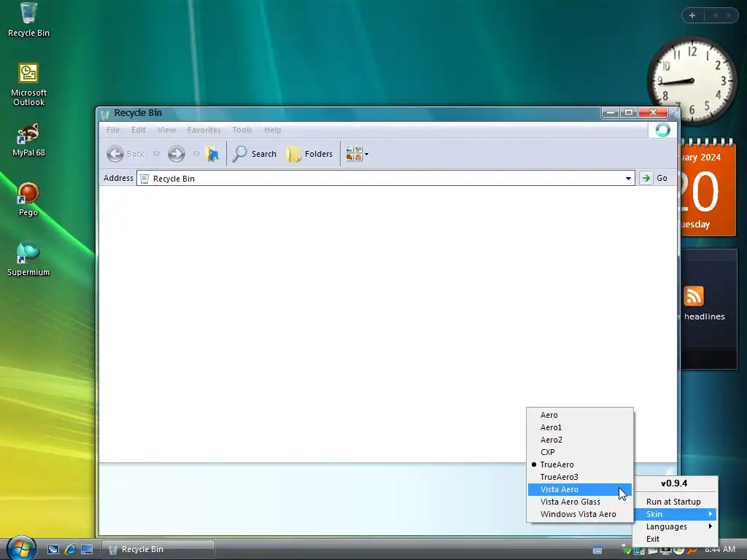The image size is (747, 560).
Task: Open Search pane in Recycle Bin window
Action: click(x=255, y=154)
